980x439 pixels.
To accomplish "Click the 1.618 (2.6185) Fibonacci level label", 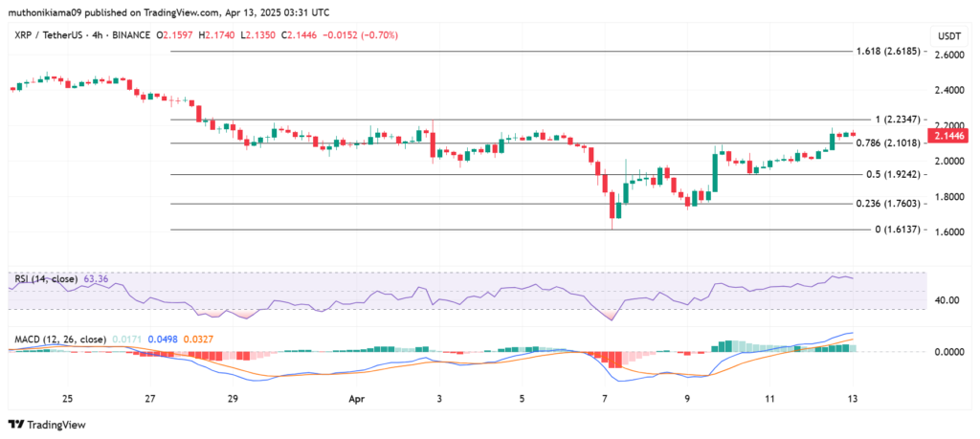I will (x=889, y=52).
